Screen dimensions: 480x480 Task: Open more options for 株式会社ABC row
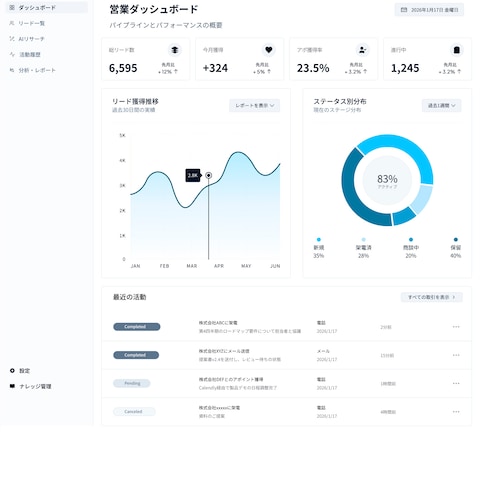point(456,327)
